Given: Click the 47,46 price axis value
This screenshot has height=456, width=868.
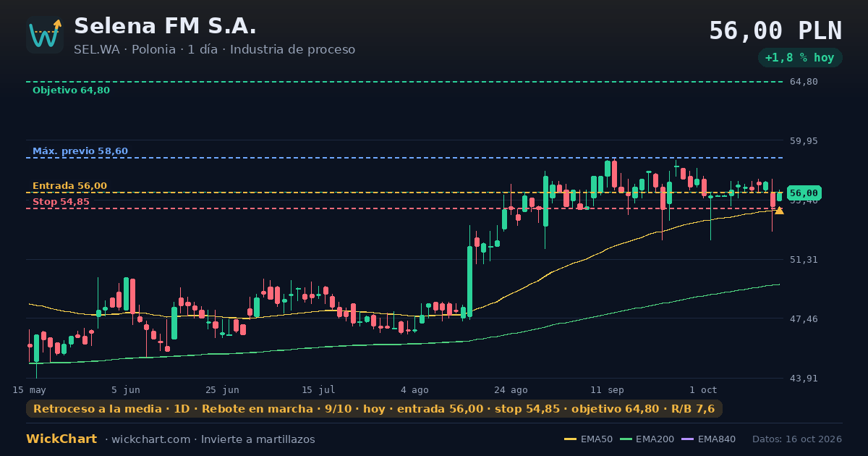Looking at the screenshot, I should click(804, 318).
